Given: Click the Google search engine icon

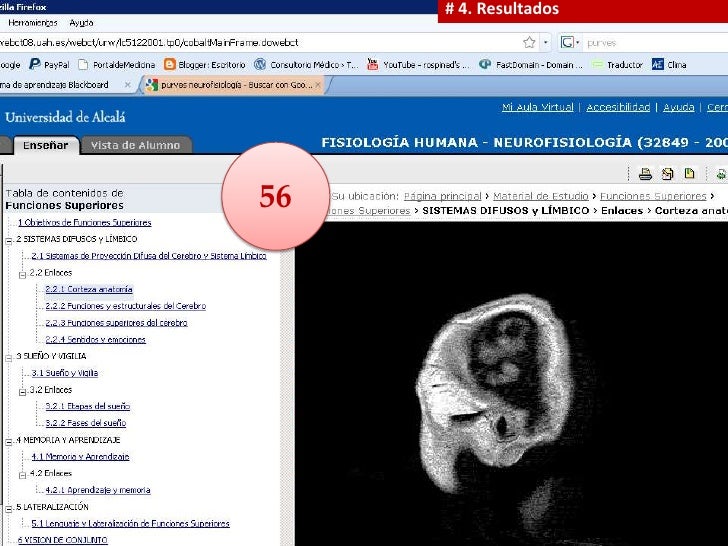Looking at the screenshot, I should coord(567,43).
